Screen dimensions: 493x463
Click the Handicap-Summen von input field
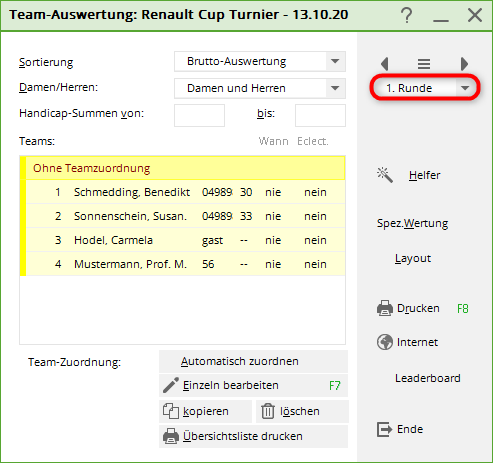(199, 115)
